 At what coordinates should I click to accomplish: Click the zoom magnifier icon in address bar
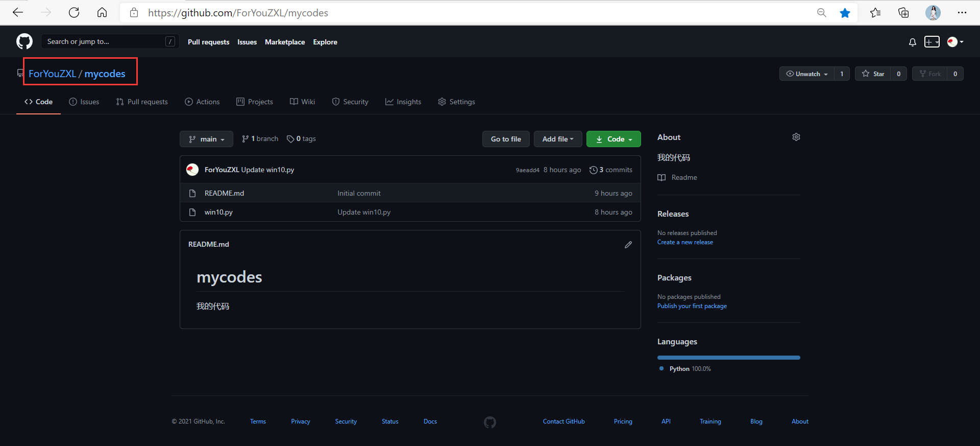[821, 13]
